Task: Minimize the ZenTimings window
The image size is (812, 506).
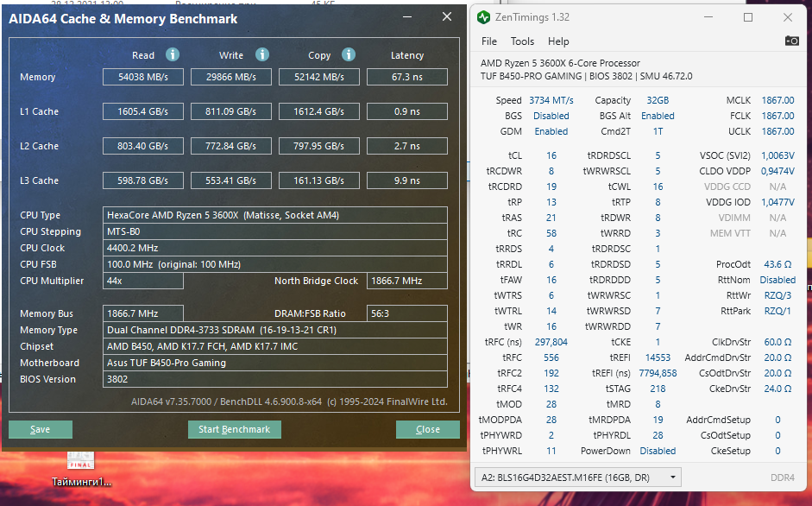Action: coord(709,17)
